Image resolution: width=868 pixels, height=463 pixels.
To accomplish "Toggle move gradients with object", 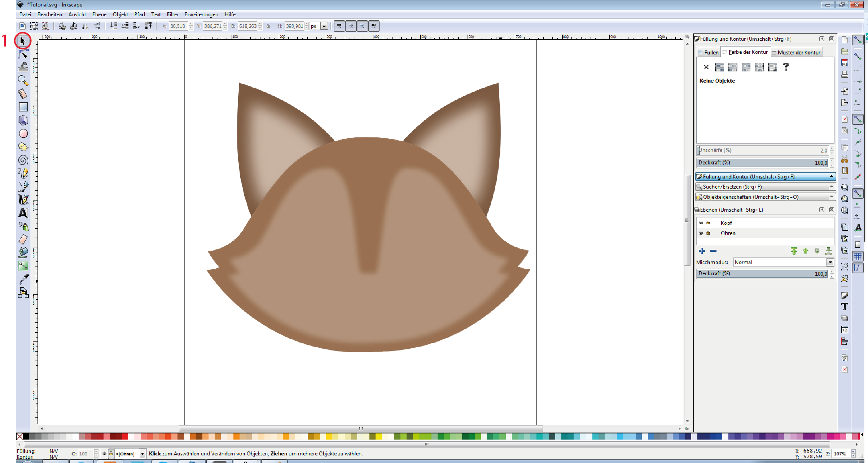I will point(362,26).
